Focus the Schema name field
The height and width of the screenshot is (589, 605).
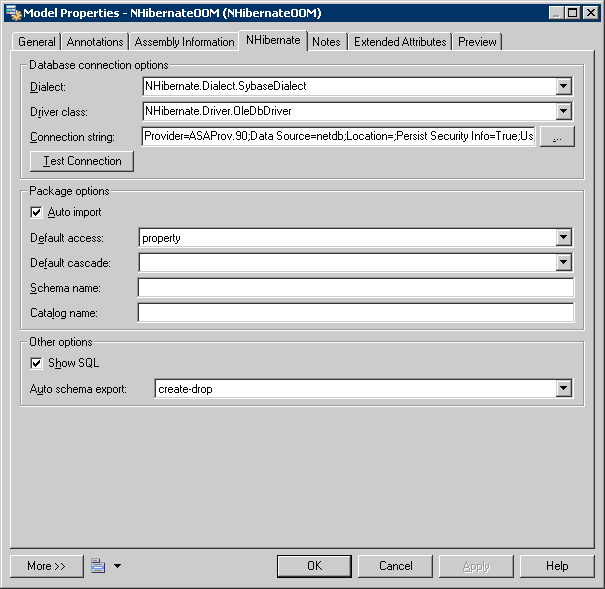click(x=356, y=288)
